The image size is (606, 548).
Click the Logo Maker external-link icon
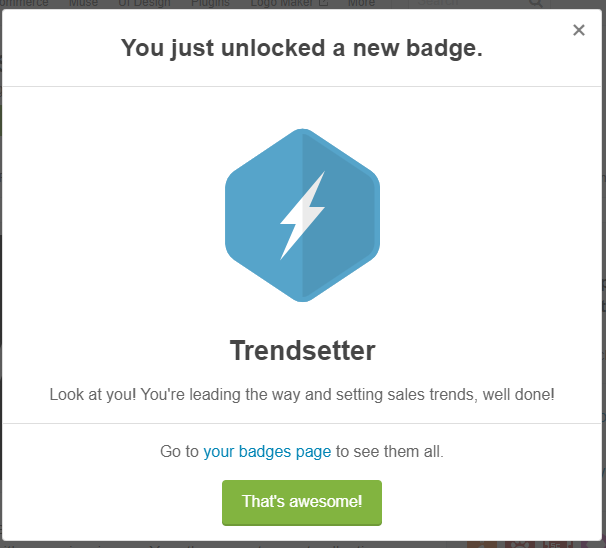(x=323, y=4)
